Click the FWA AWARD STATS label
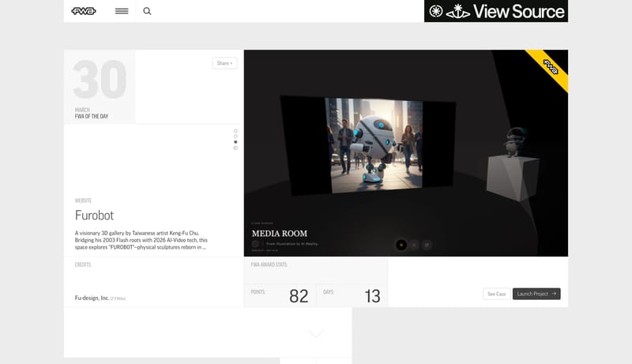Screen dimensions: 632x364 point(269,265)
